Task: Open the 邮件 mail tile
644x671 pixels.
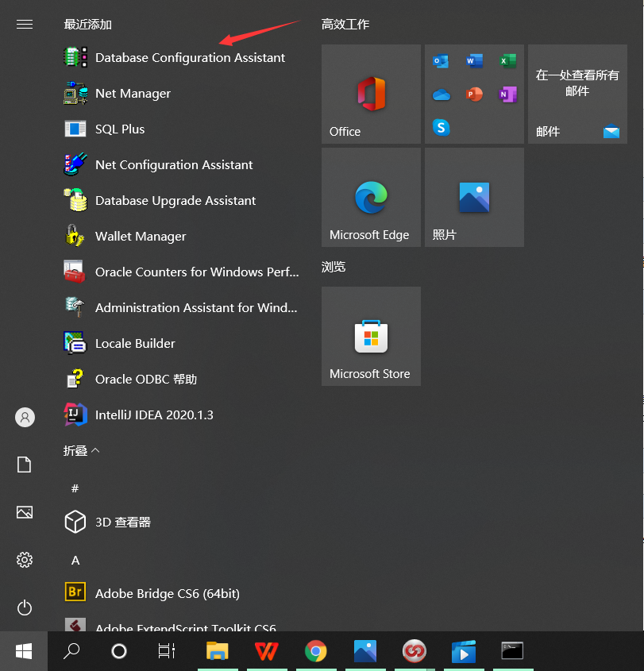Action: [x=577, y=94]
